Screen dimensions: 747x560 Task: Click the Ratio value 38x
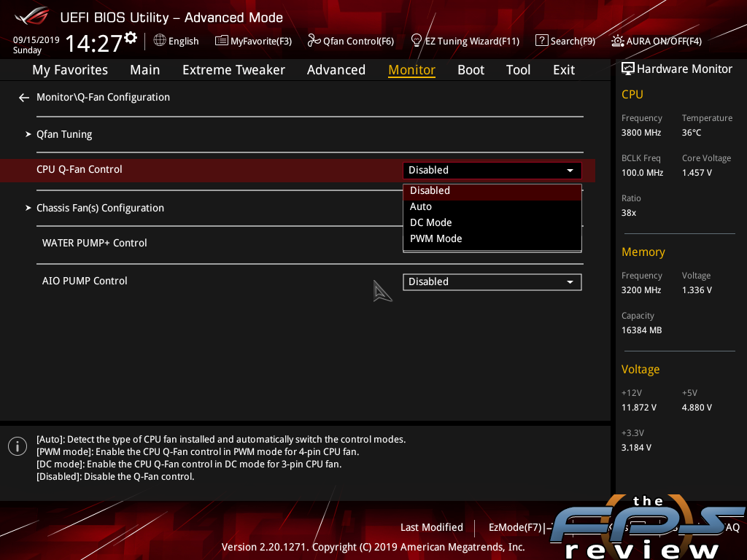tap(628, 213)
